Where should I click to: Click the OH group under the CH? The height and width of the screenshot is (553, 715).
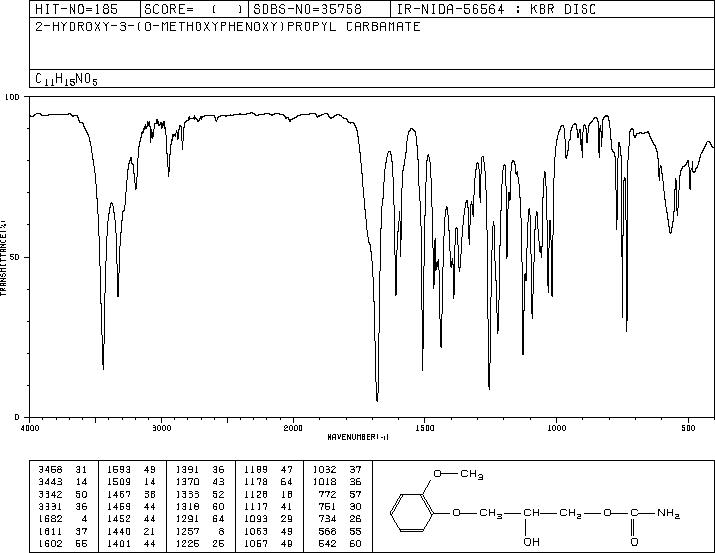coord(532,542)
